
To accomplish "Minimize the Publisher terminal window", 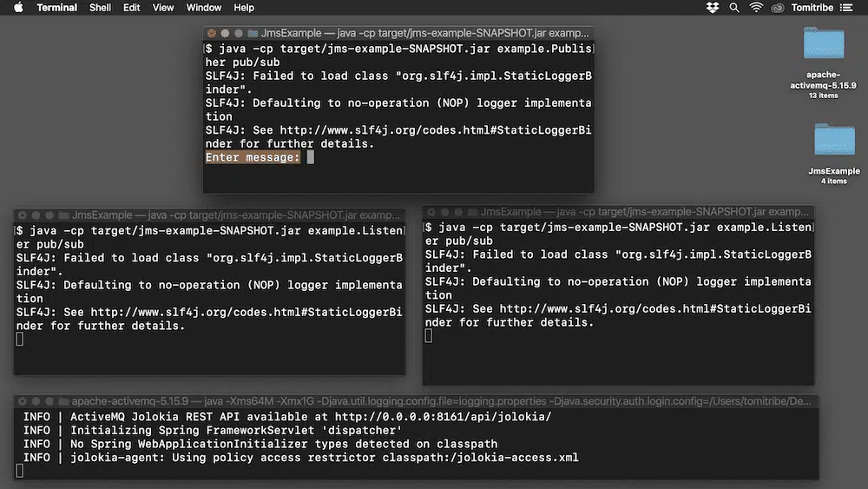I will point(225,32).
